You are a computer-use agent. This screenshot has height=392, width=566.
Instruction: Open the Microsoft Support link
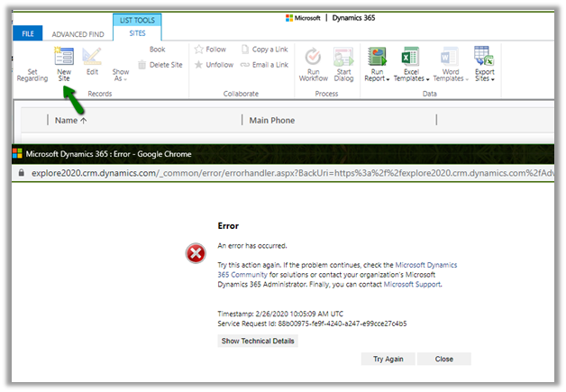[x=415, y=284]
